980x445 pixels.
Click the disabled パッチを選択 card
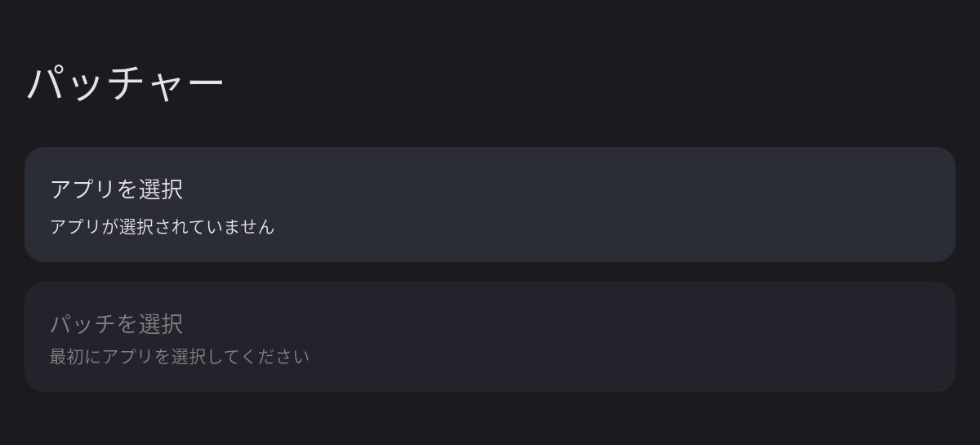[490, 336]
